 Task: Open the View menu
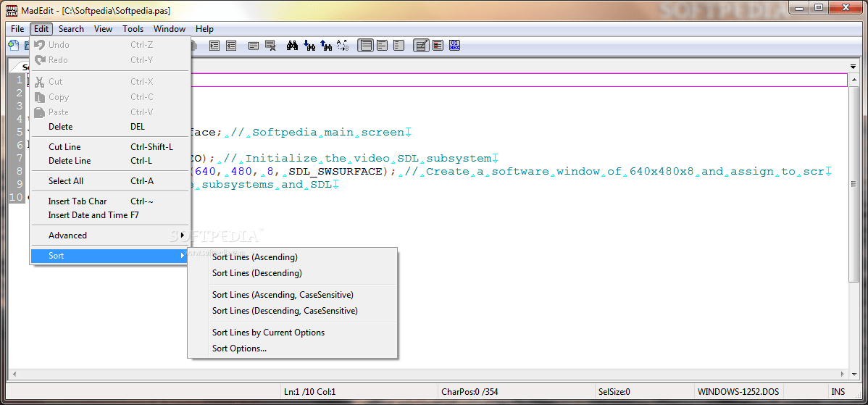point(103,29)
